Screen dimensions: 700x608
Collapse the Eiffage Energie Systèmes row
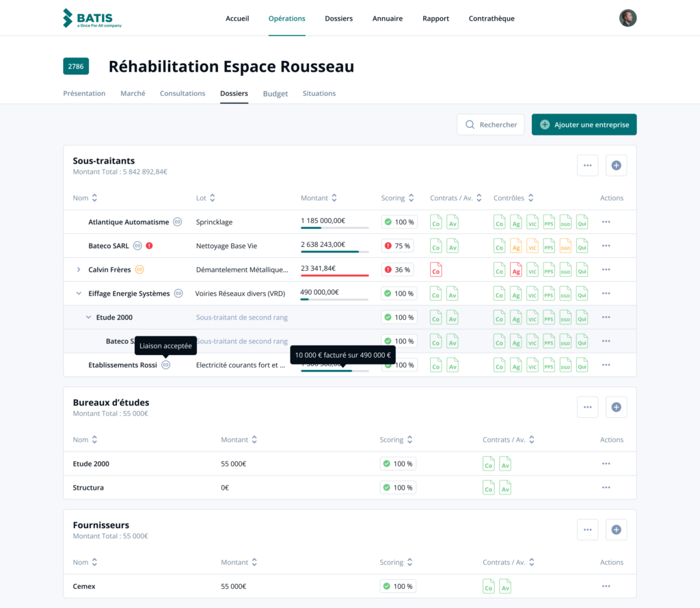[79, 293]
